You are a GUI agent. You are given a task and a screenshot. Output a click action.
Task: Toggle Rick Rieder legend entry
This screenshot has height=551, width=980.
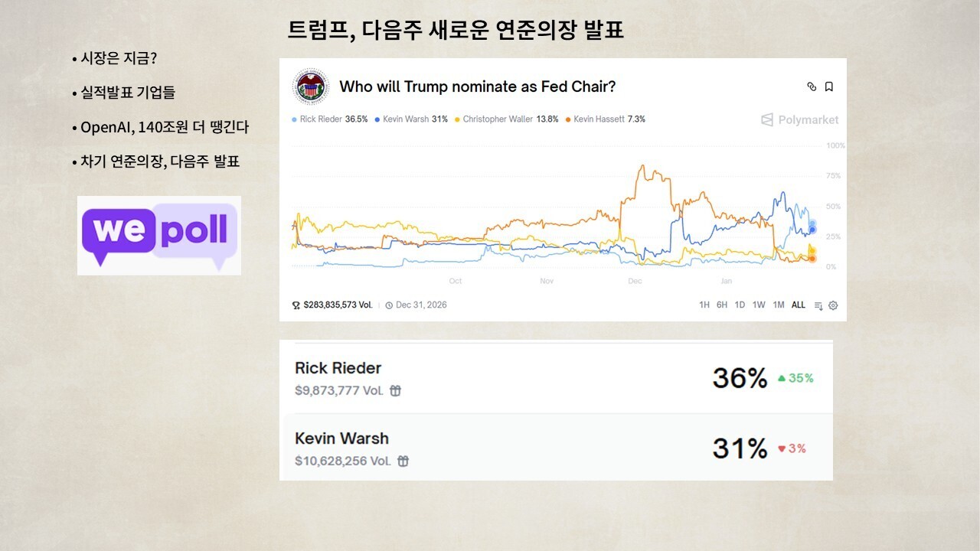(x=330, y=119)
